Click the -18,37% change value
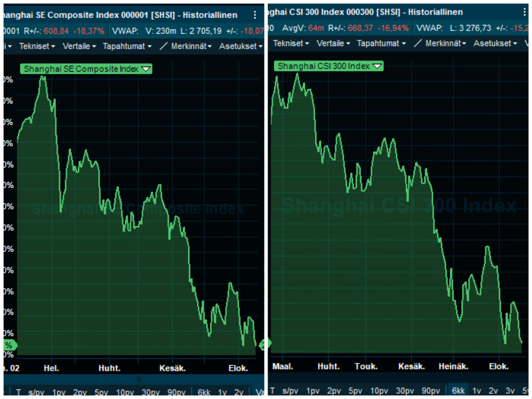 coord(89,31)
